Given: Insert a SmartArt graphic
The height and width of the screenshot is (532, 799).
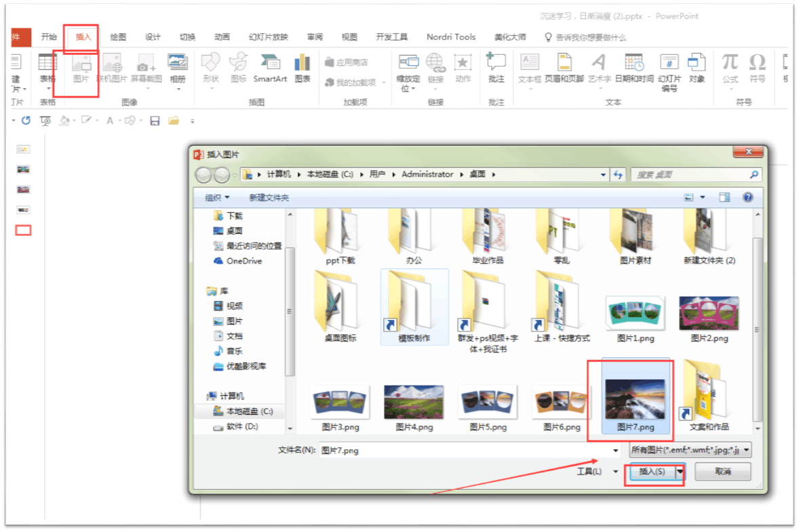Looking at the screenshot, I should point(270,68).
